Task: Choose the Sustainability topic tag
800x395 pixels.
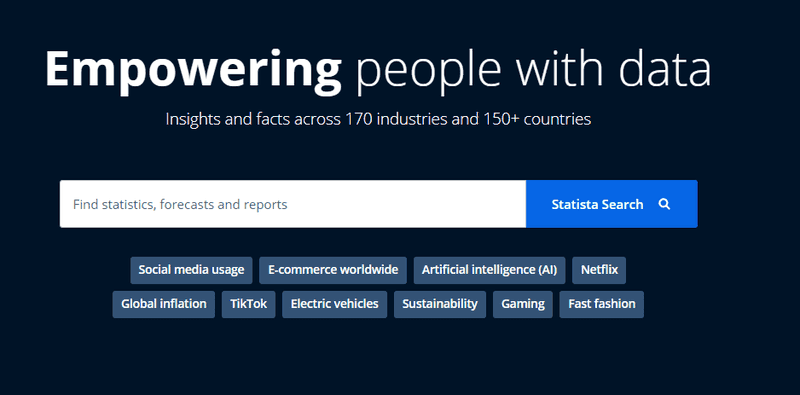Action: click(x=440, y=304)
